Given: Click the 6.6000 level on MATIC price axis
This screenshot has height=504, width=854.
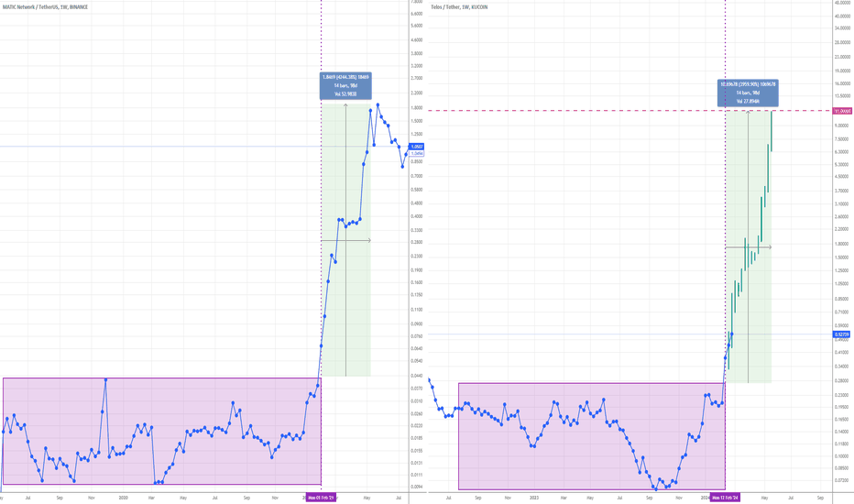Looking at the screenshot, I should [x=416, y=14].
